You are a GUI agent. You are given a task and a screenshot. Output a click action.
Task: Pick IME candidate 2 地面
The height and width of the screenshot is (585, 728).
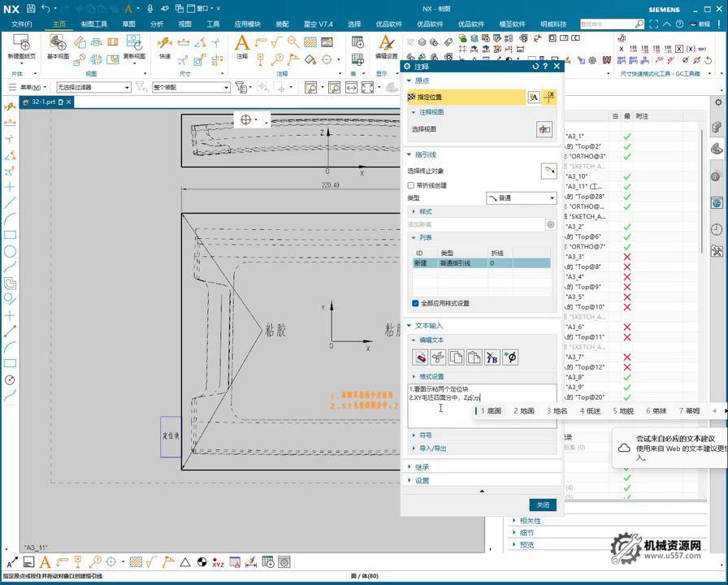coord(524,411)
